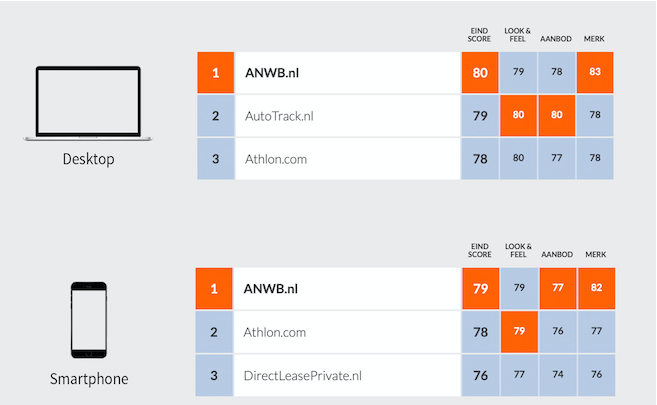Click the Smartphone text label
The width and height of the screenshot is (657, 405).
(89, 379)
